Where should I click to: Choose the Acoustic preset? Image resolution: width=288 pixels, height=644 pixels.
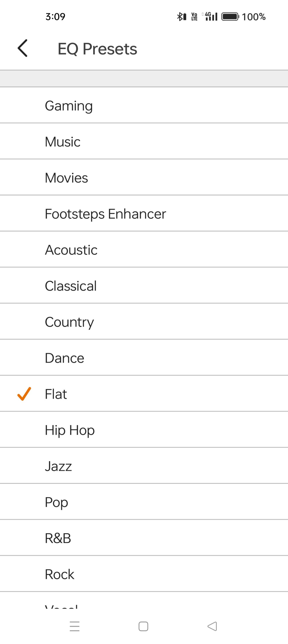click(71, 250)
